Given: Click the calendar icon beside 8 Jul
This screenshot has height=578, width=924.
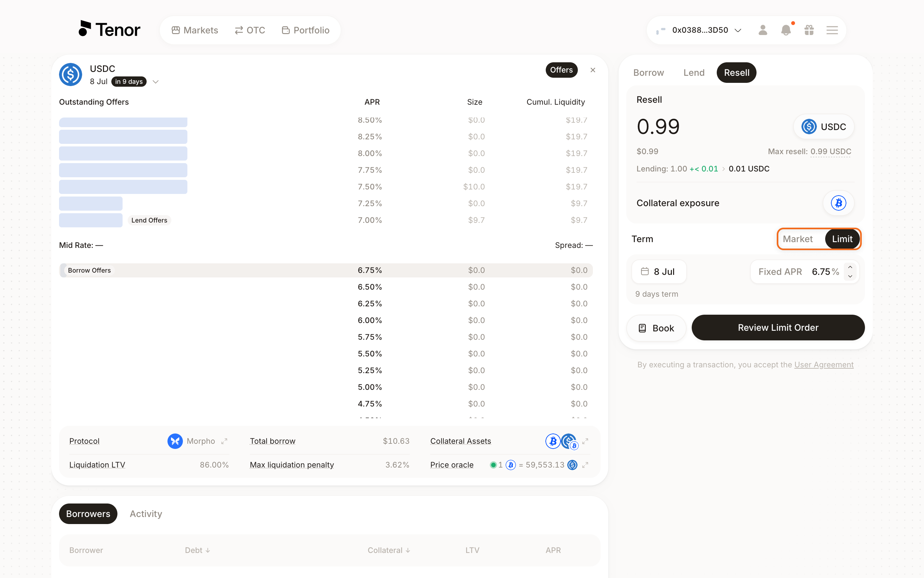Looking at the screenshot, I should (645, 271).
